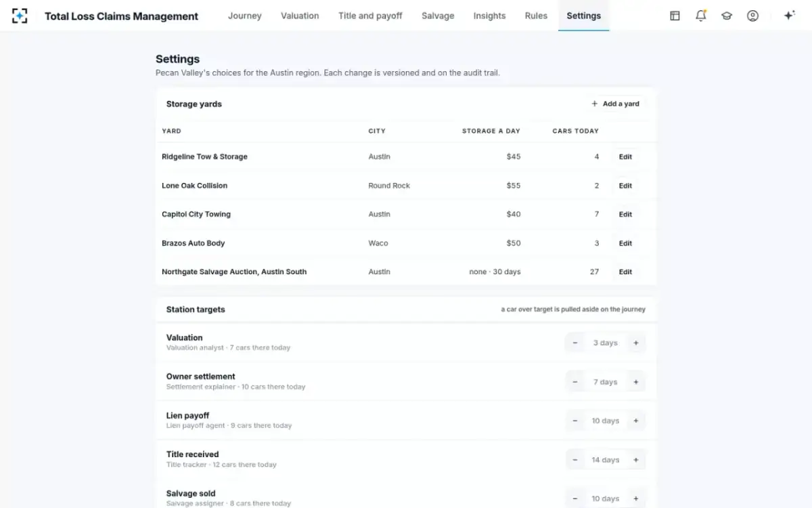Sort by the CITY column header

[x=377, y=131]
